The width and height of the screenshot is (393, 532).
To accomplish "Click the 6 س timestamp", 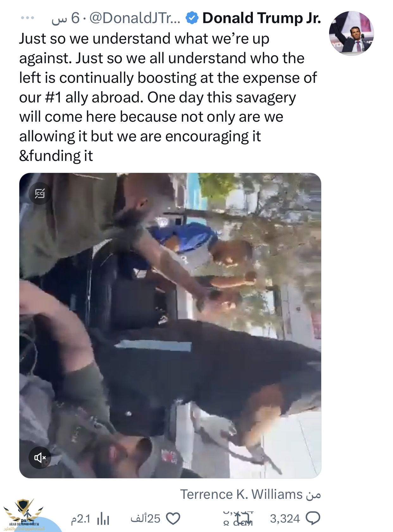I will coord(65,18).
